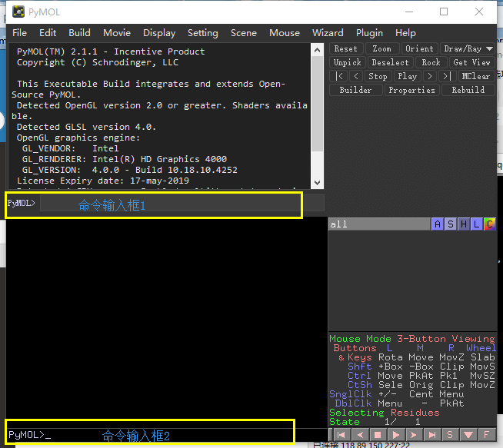Minimize the PyMOL window
The height and width of the screenshot is (448, 503).
pyautogui.click(x=409, y=12)
